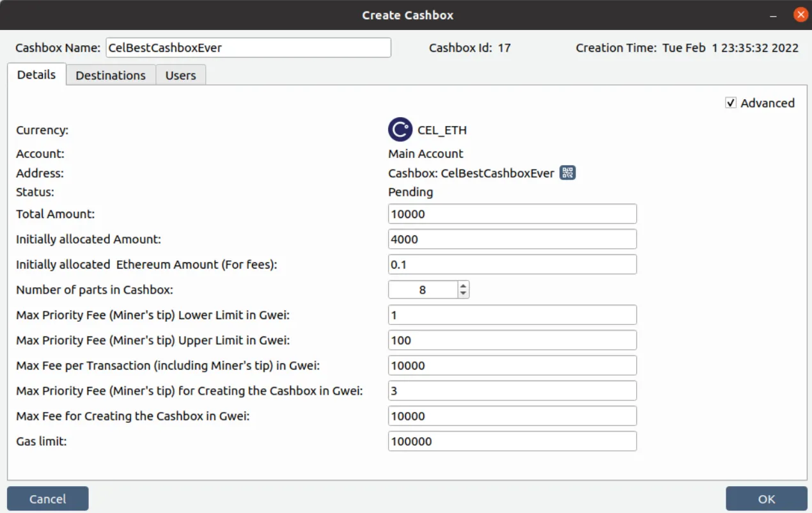This screenshot has height=513, width=812.
Task: Click the 'Currency:' label
Action: click(42, 130)
